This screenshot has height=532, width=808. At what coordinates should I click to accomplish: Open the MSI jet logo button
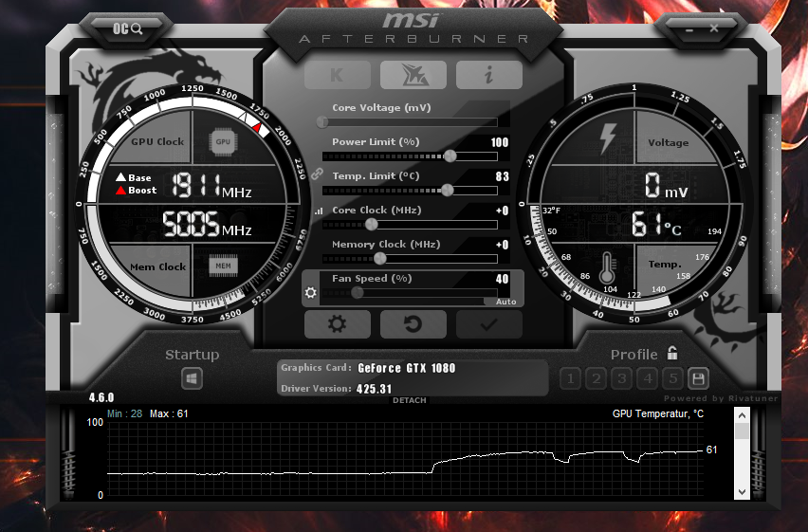point(413,75)
